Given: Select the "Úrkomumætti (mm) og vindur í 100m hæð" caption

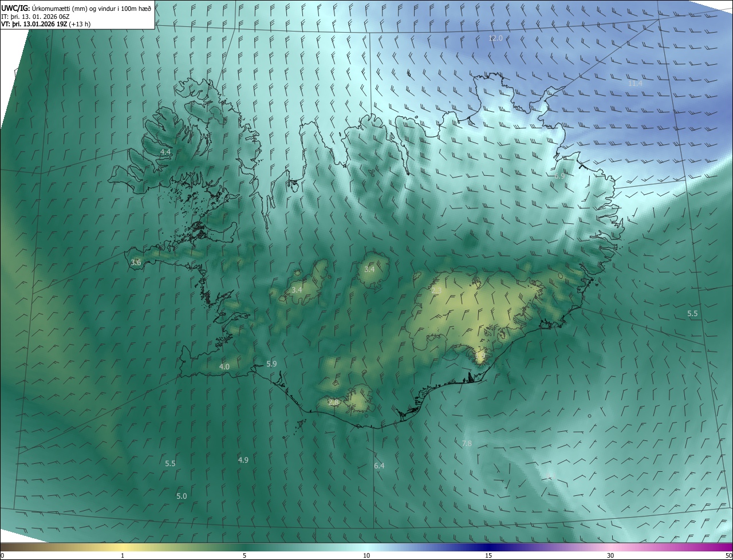Looking at the screenshot, I should coord(92,8).
